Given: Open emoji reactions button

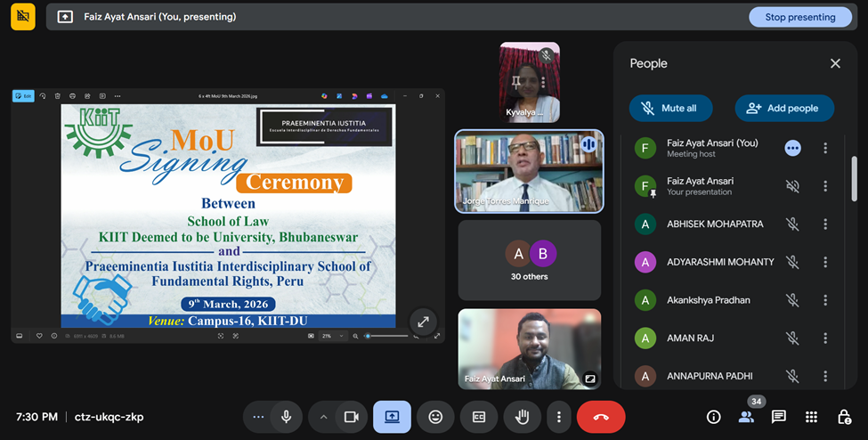Looking at the screenshot, I should coord(435,417).
